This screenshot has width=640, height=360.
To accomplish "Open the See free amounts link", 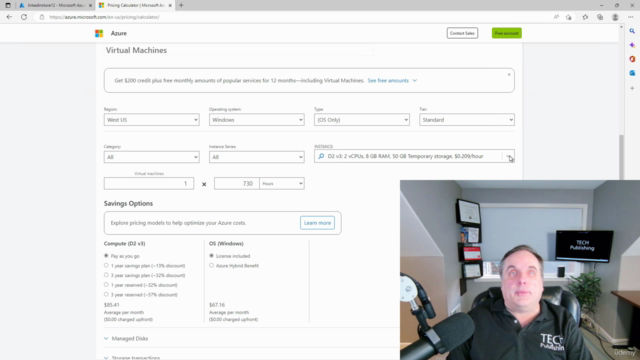I will click(x=392, y=81).
